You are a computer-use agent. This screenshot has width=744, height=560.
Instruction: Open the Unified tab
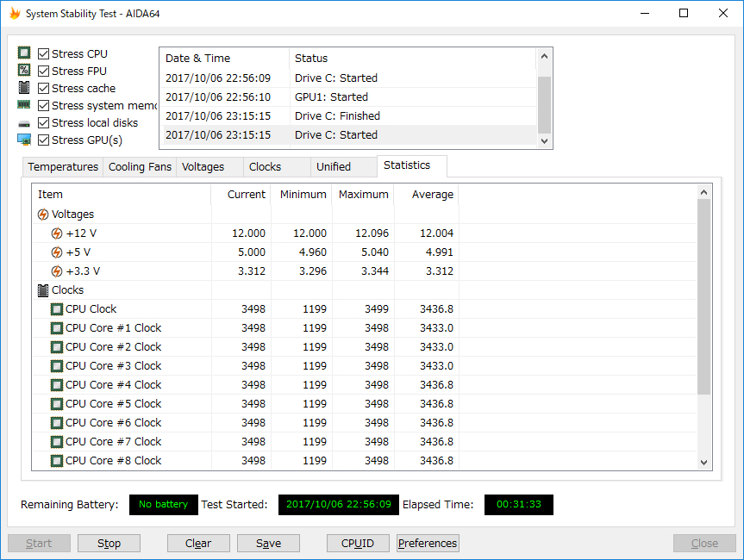(x=344, y=167)
